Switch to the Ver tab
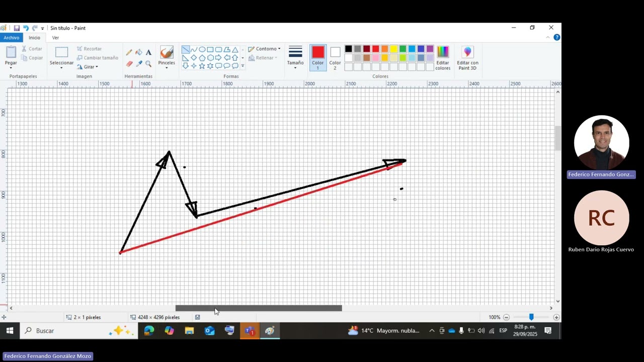The height and width of the screenshot is (362, 644). [x=55, y=38]
